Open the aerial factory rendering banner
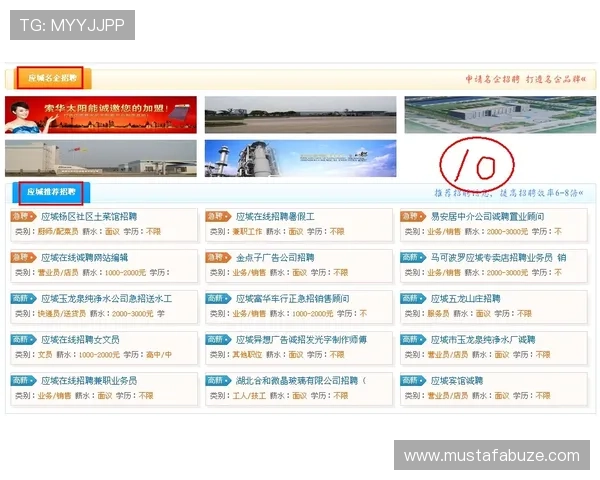Screen dimensions: 600x480 500,115
